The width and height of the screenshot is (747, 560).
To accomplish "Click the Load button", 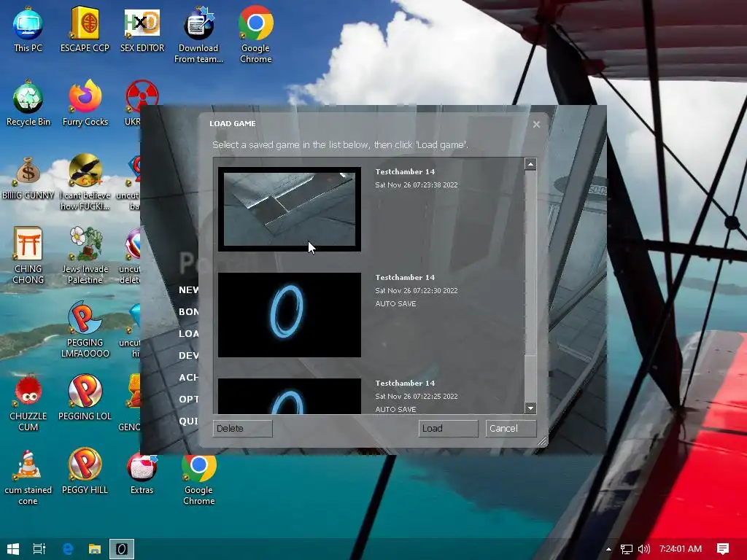I will [x=449, y=428].
